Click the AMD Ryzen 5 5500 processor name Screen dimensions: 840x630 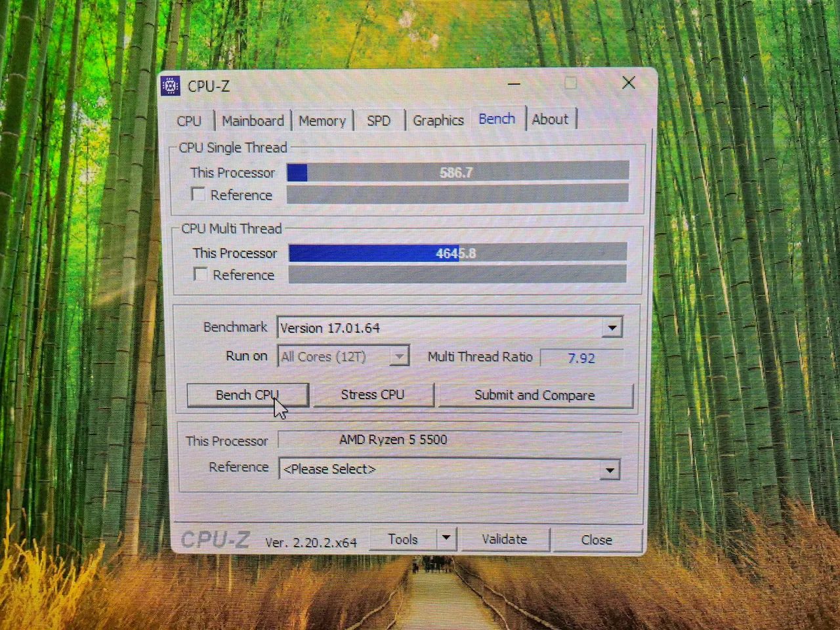pos(394,440)
